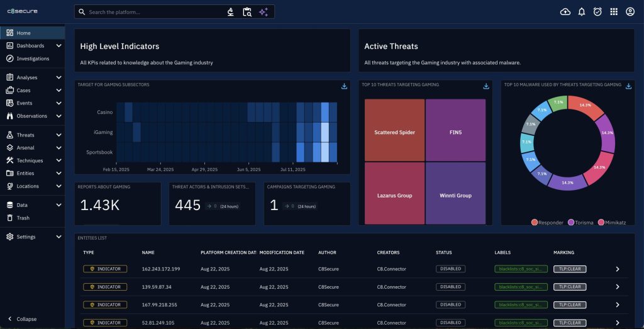644x329 pixels.
Task: Download the Target for Gaming Subsectors chart
Action: [x=344, y=86]
